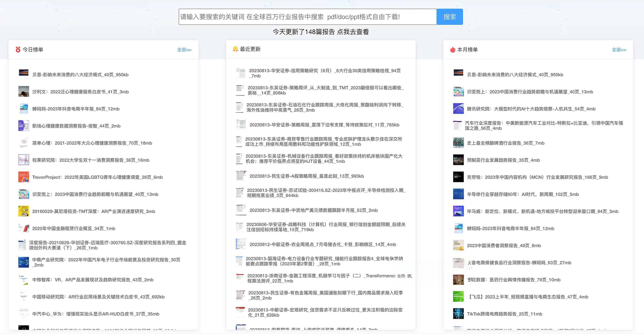Click the badge icon beside 最近更新
Screen dimensions: 644x335
[235, 49]
